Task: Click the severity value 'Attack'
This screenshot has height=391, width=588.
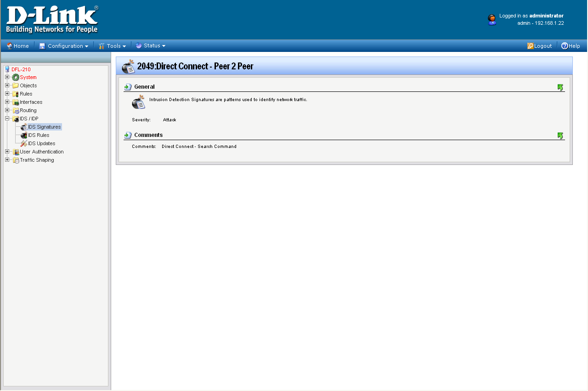Action: pos(170,120)
